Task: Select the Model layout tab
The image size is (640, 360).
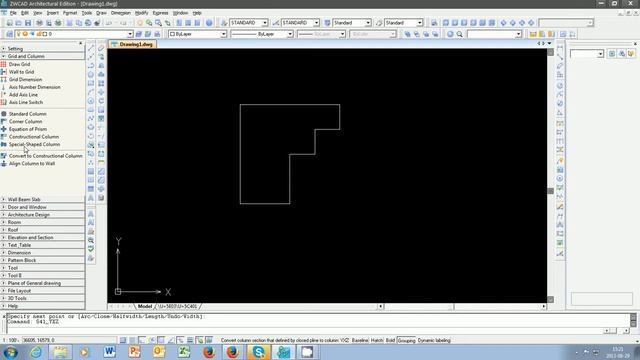Action: tap(144, 306)
